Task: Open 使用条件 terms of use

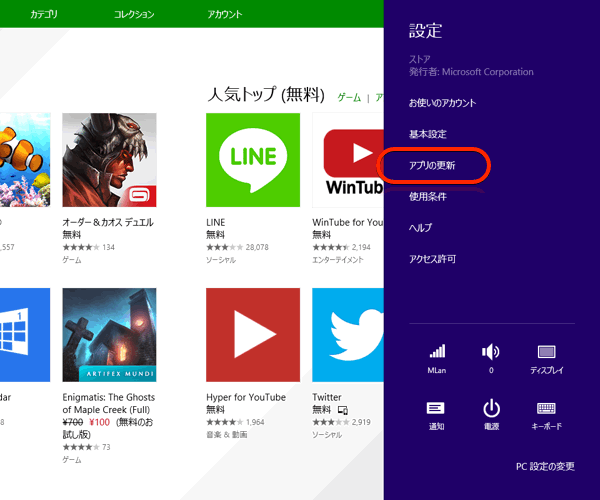Action: pos(428,196)
